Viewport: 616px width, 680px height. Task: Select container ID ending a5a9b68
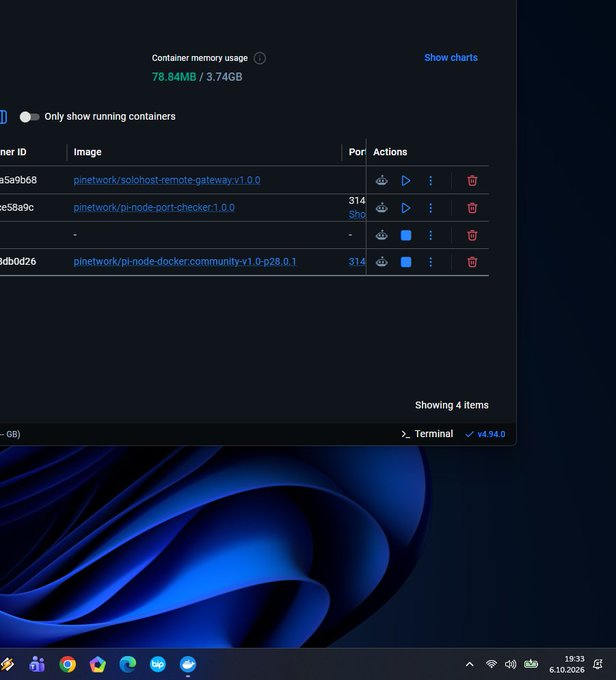click(18, 180)
